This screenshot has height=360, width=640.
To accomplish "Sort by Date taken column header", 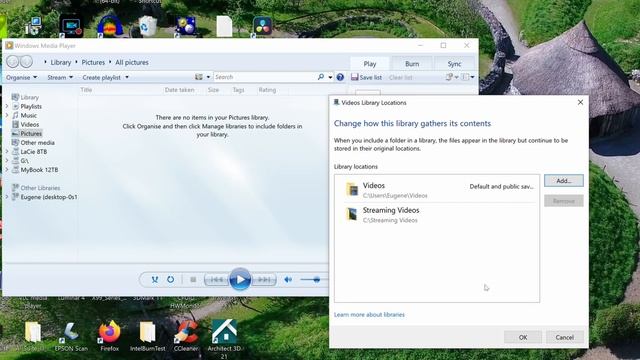I will coord(179,90).
